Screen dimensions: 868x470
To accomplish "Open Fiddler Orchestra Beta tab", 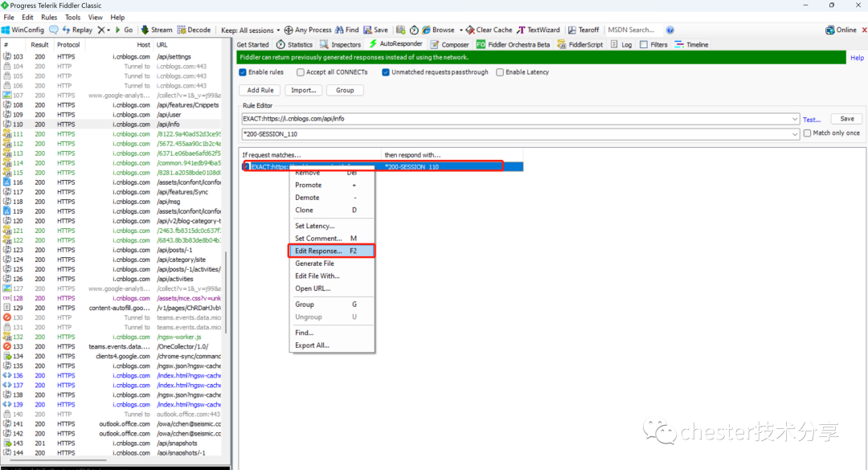I will pyautogui.click(x=513, y=44).
